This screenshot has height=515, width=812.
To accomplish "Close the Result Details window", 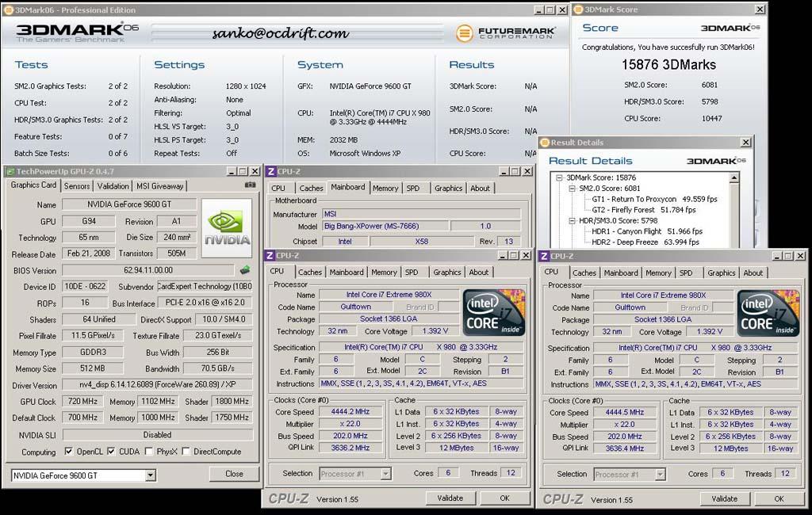I will (745, 143).
